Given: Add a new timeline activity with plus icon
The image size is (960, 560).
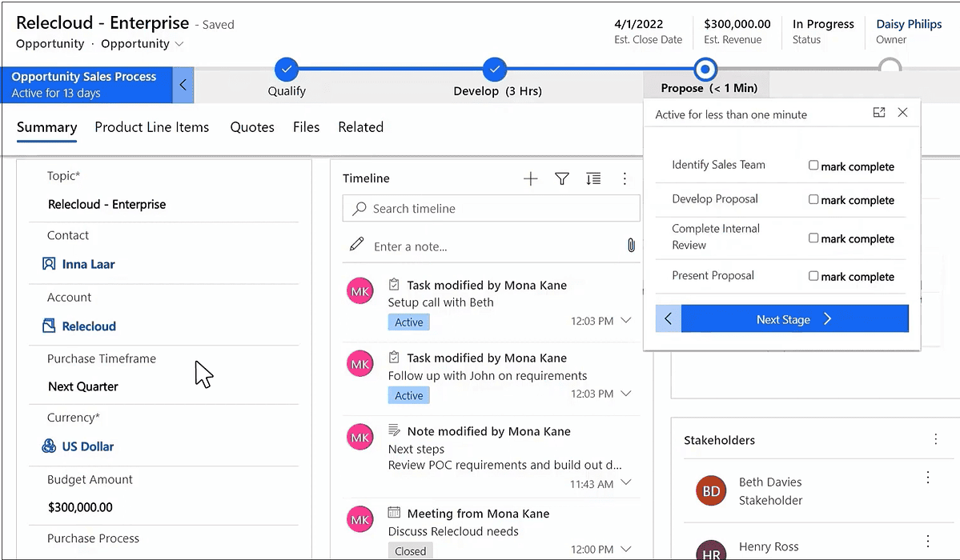Looking at the screenshot, I should 530,178.
